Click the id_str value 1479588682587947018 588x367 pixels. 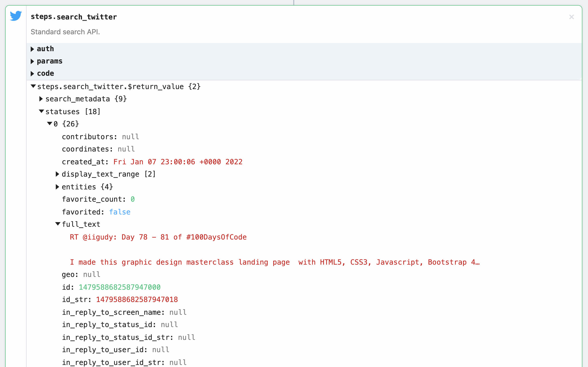coord(137,299)
